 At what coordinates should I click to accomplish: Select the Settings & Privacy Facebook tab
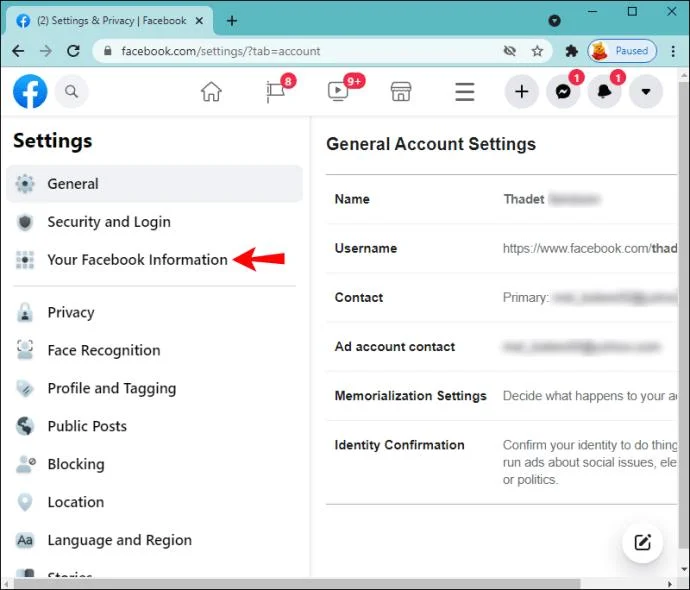click(x=108, y=21)
